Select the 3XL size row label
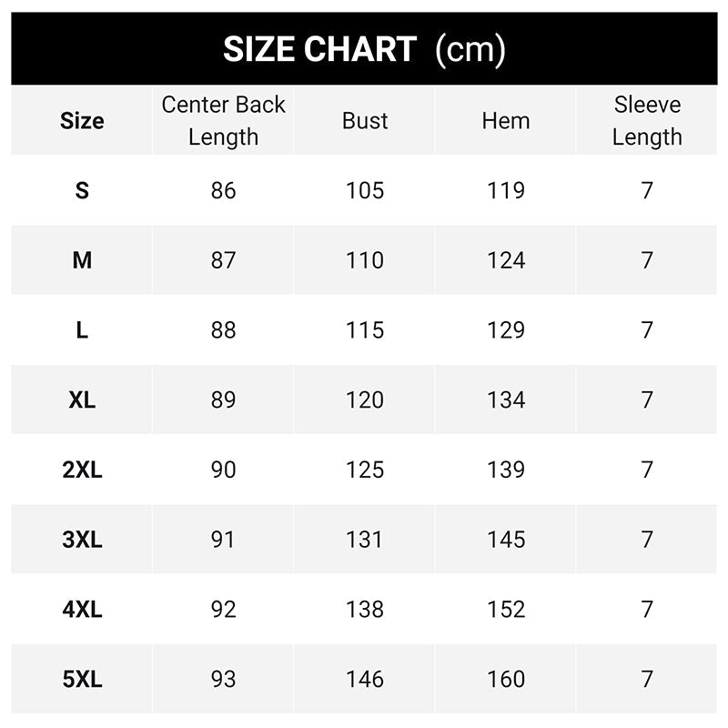 (x=82, y=540)
